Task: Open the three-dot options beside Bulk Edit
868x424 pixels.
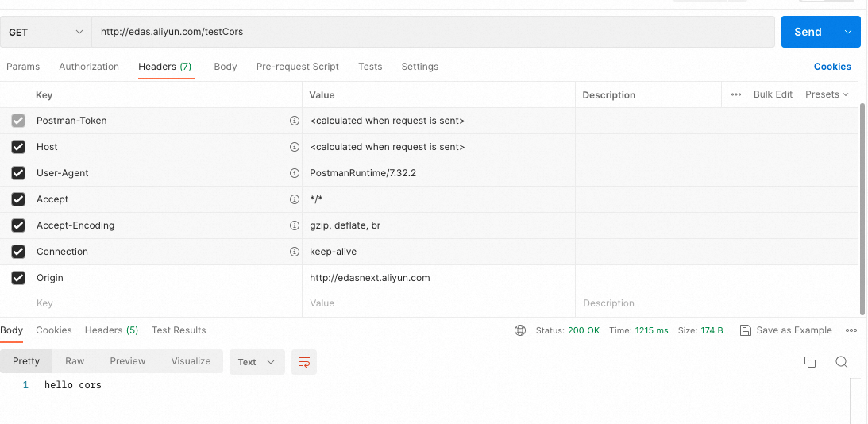Action: pos(735,94)
